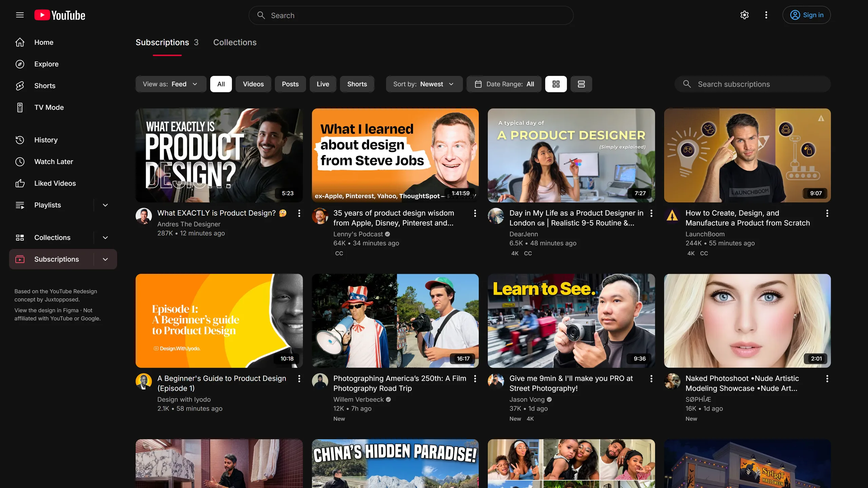Expand the Collections sidebar chevron
Image resolution: width=868 pixels, height=488 pixels.
105,238
